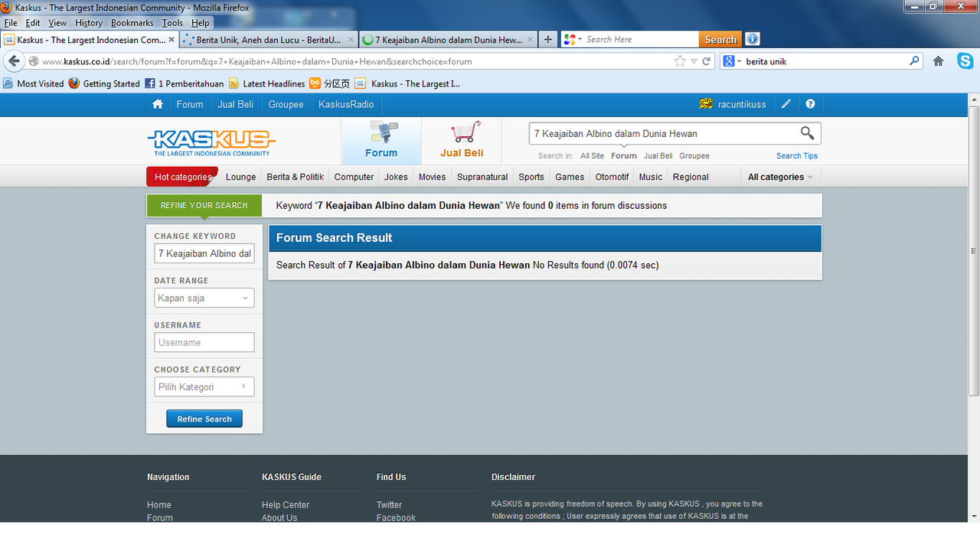The height and width of the screenshot is (551, 980).
Task: Reload the page from the address bar
Action: tap(707, 61)
